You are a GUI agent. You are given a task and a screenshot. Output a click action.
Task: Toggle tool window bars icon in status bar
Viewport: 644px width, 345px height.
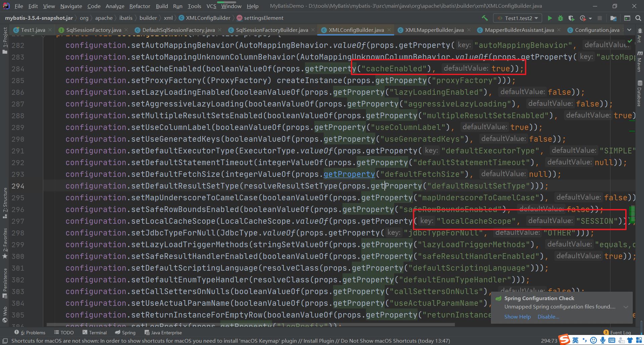(x=5, y=341)
